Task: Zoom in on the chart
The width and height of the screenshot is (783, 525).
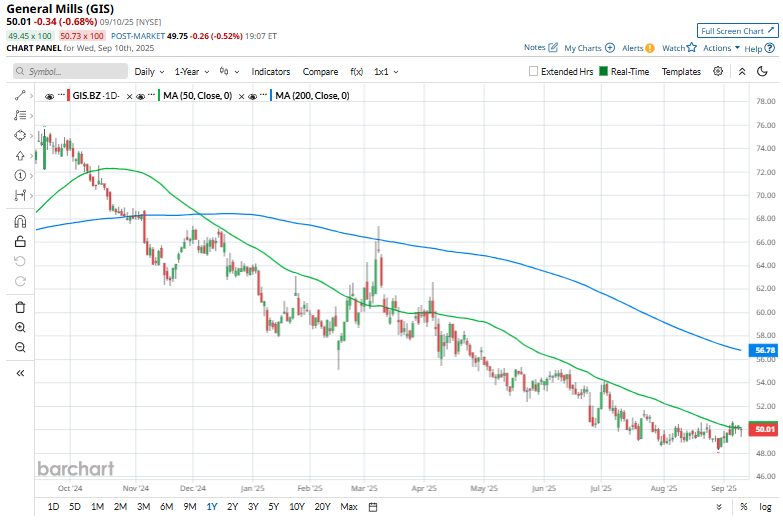Action: pos(20,327)
